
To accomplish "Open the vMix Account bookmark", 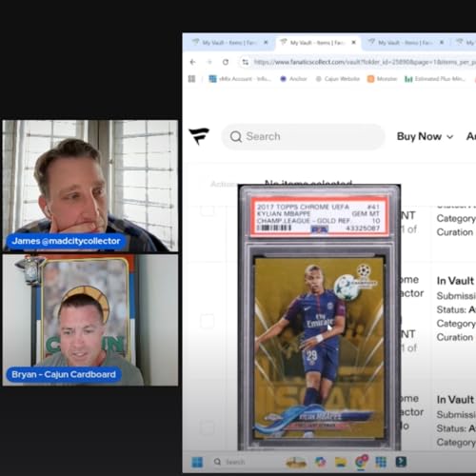I will 240,79.
